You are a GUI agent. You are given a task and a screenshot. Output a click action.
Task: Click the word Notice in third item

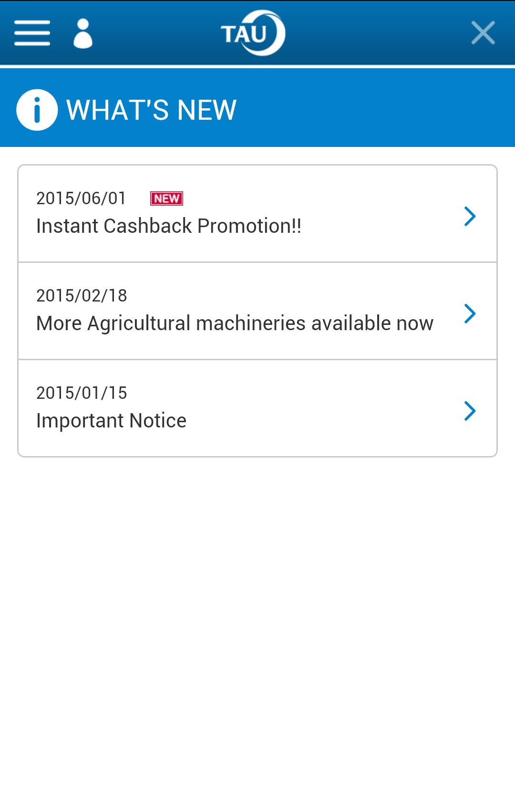click(158, 421)
